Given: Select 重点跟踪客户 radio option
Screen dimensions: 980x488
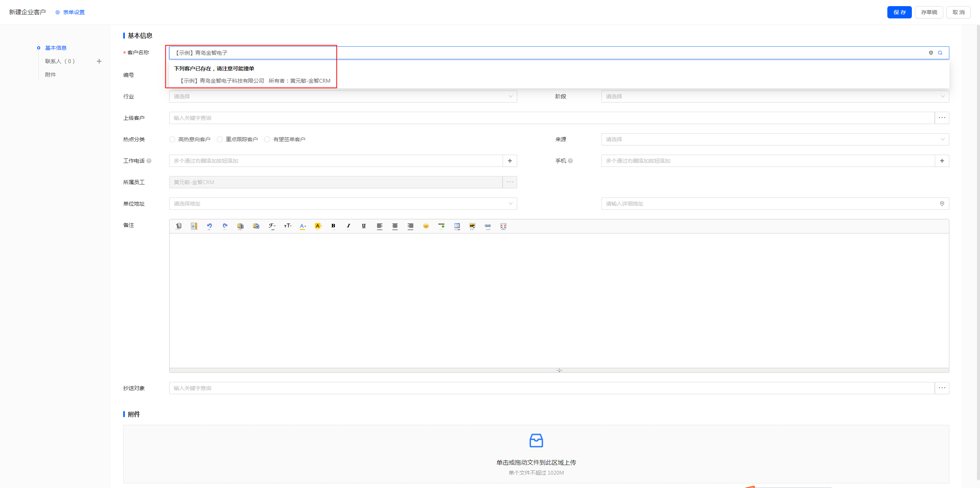Looking at the screenshot, I should (220, 139).
